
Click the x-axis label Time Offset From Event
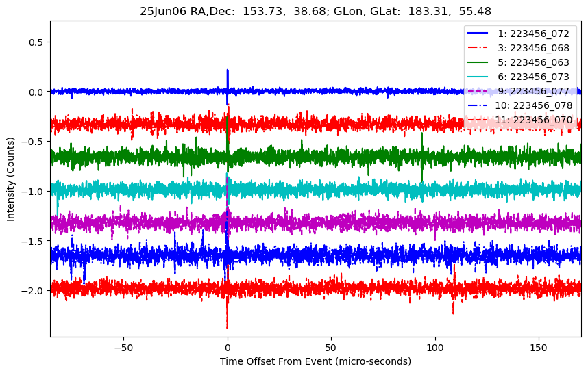coord(315,362)
